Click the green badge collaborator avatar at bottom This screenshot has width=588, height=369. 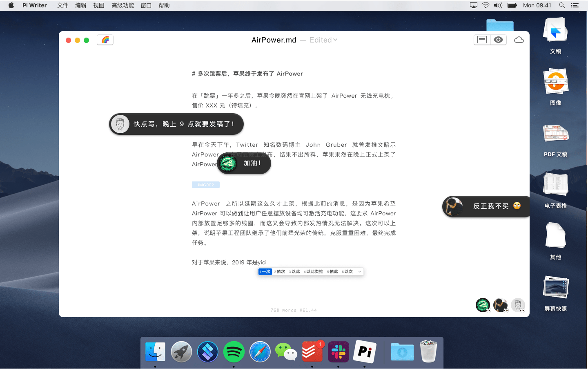tap(483, 305)
